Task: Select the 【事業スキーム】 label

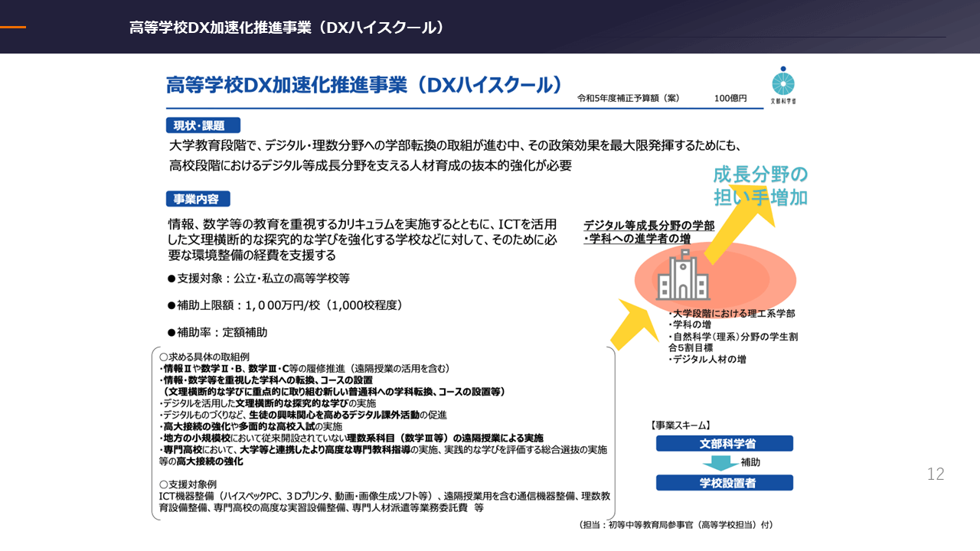Action: click(681, 425)
